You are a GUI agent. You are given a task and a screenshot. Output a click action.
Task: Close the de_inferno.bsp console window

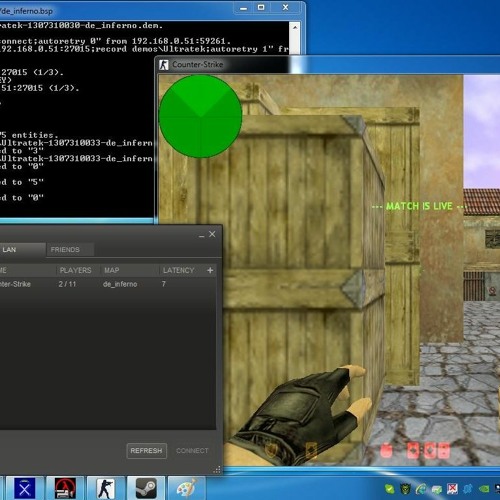(286, 8)
